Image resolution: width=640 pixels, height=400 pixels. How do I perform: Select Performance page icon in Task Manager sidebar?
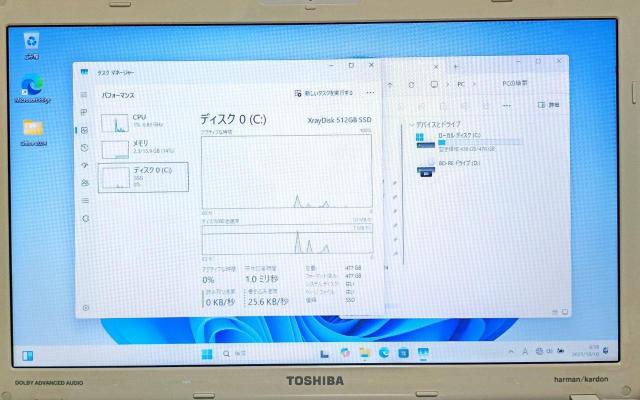point(84,130)
